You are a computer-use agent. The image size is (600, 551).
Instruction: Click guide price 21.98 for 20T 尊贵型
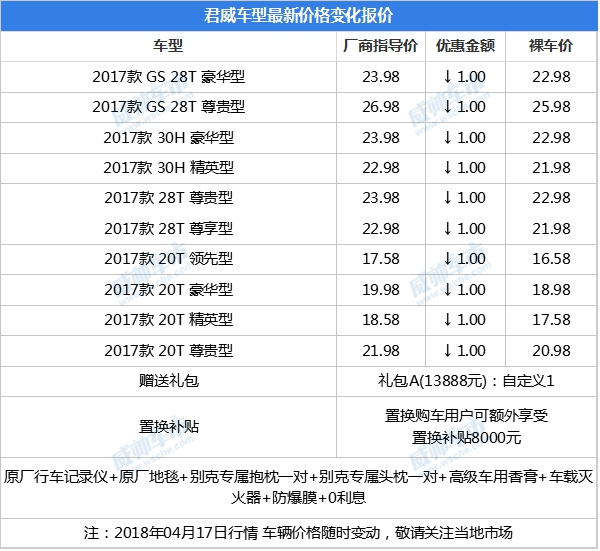click(381, 351)
